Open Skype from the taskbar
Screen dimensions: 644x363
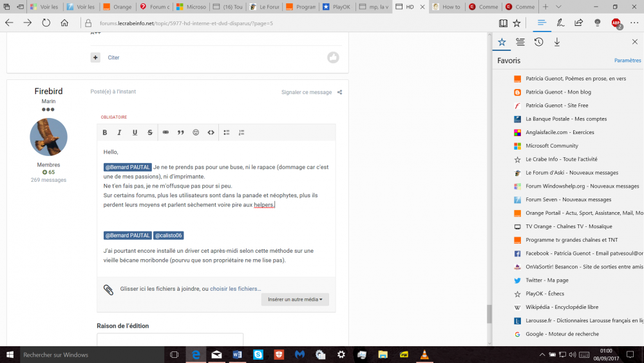258,355
